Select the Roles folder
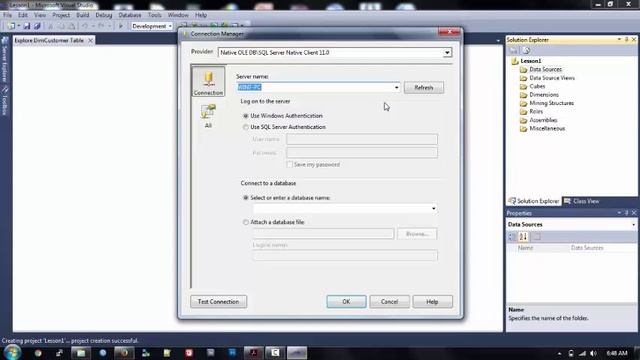Image resolution: width=640 pixels, height=360 pixels. [536, 112]
